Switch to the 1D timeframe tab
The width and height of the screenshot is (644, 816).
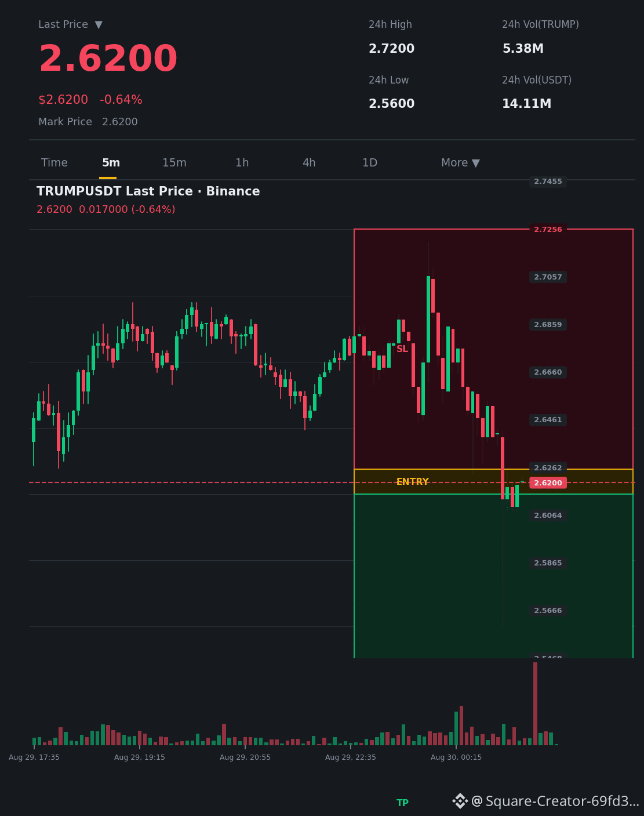click(x=370, y=163)
